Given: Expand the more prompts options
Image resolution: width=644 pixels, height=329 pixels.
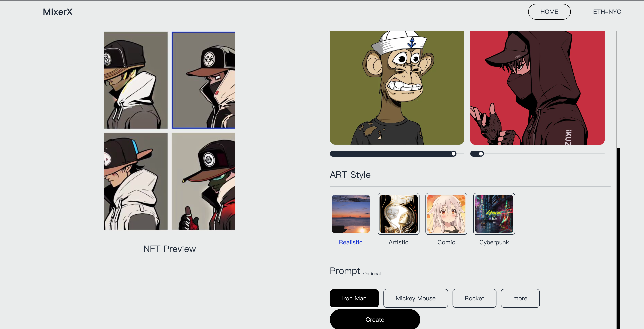Looking at the screenshot, I should pyautogui.click(x=520, y=298).
